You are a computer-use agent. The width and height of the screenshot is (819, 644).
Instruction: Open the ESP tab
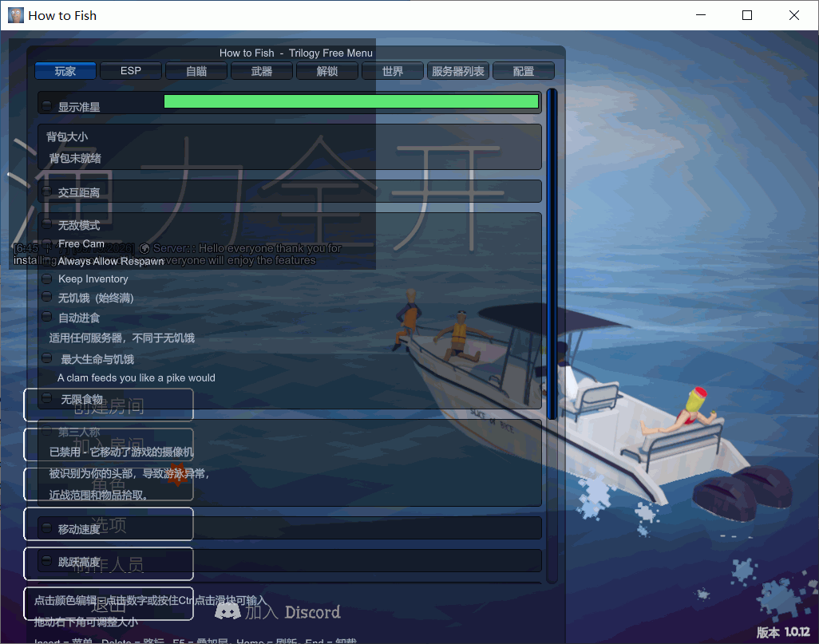[131, 71]
